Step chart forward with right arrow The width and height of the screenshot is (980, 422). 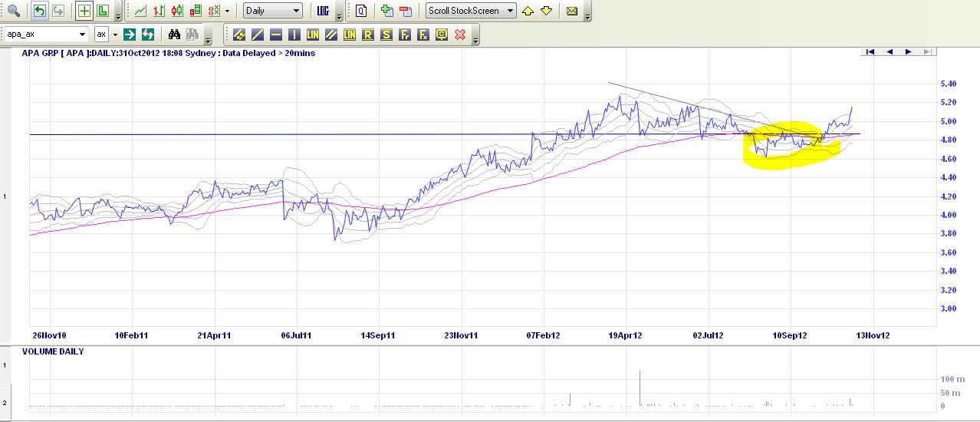pos(909,51)
